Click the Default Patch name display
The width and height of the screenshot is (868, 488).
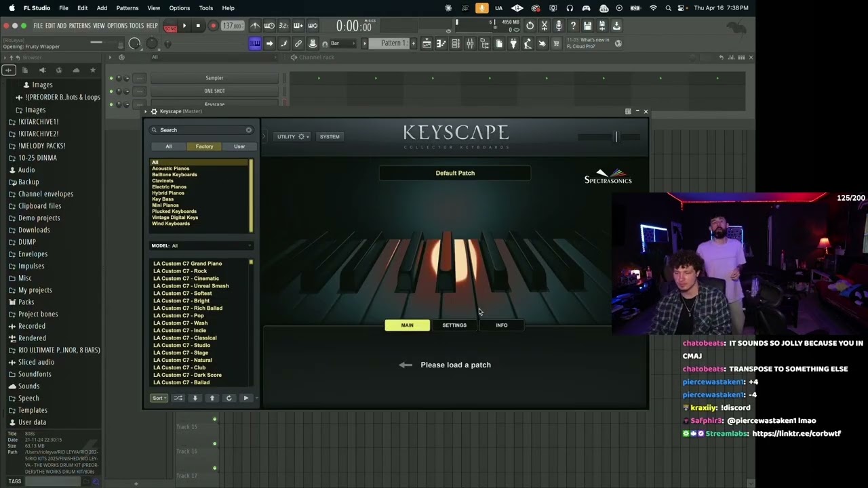(x=455, y=173)
